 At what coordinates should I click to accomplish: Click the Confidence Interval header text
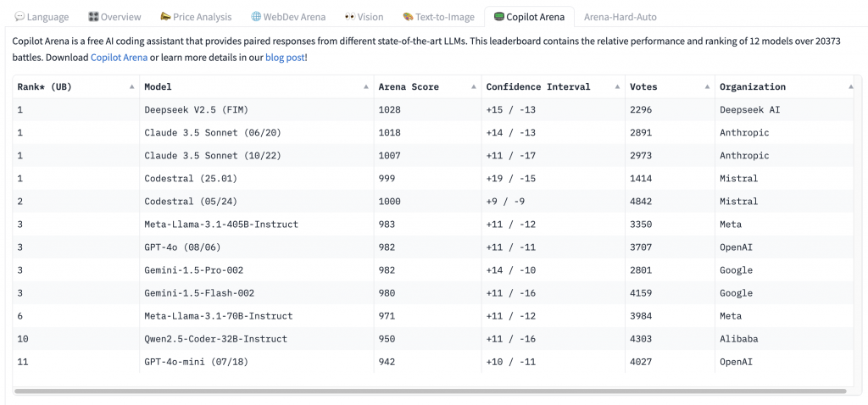click(538, 87)
